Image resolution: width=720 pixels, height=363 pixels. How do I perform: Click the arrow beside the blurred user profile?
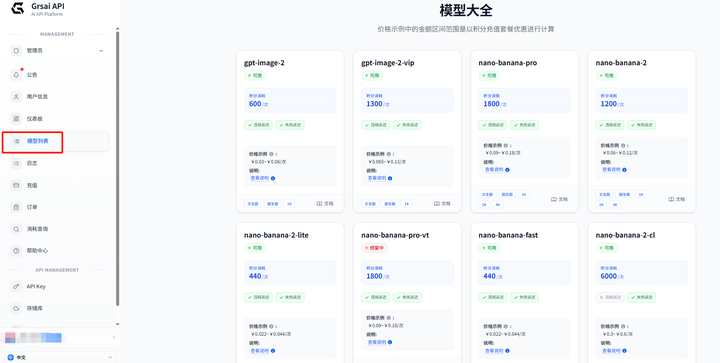[114, 338]
